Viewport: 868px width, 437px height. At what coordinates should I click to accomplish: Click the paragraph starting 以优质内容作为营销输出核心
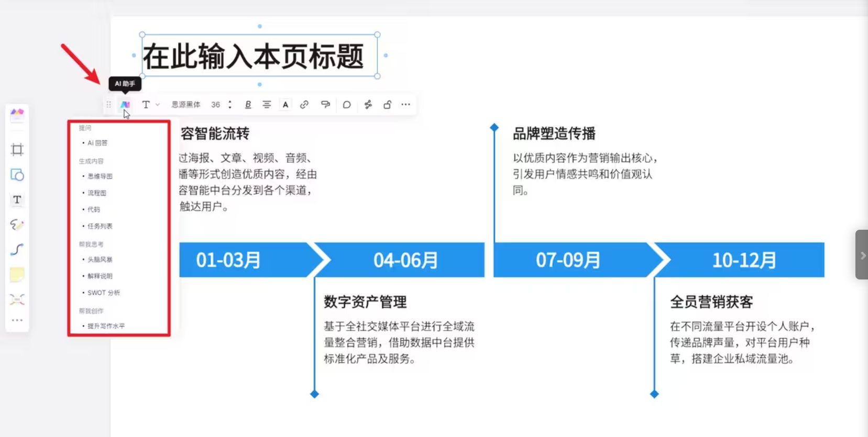point(585,174)
